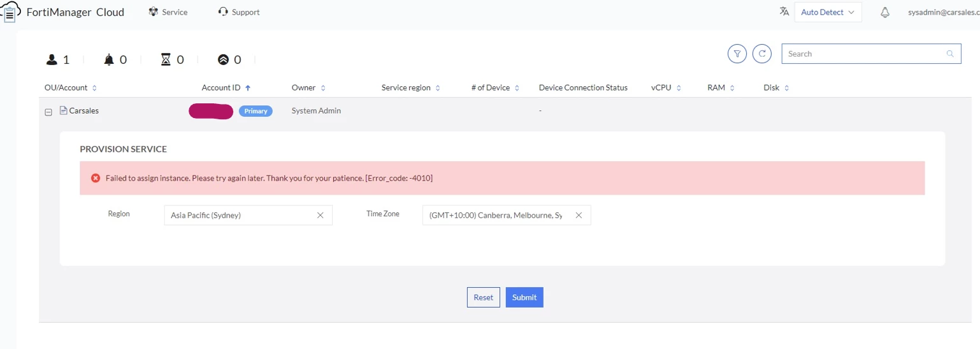
Task: Click the Device Connection Status header
Action: pos(583,87)
